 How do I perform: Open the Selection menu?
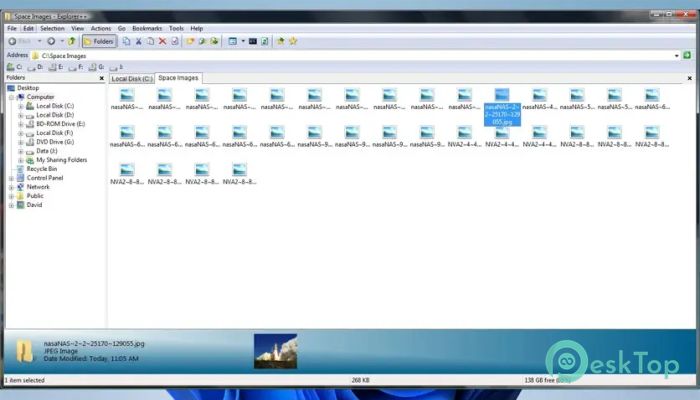tap(52, 28)
